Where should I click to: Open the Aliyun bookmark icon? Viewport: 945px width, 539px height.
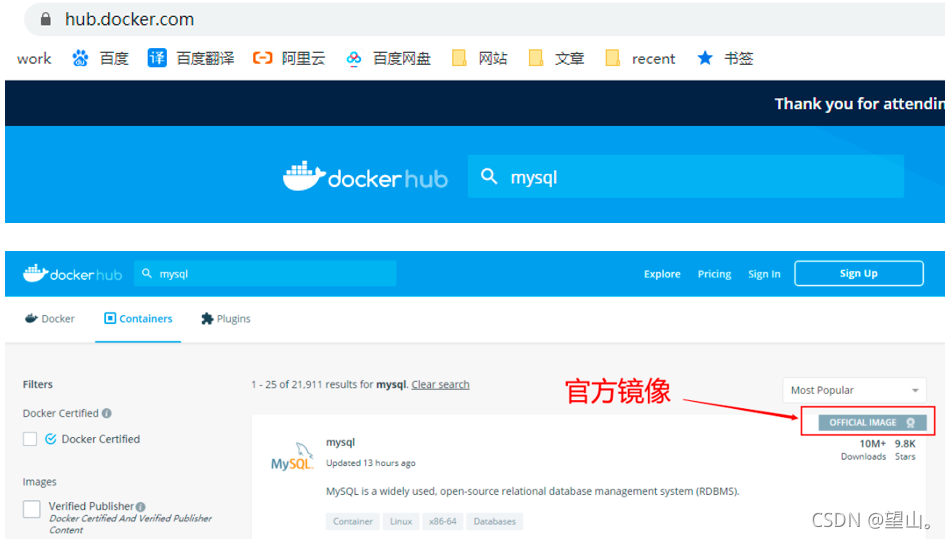click(x=262, y=58)
